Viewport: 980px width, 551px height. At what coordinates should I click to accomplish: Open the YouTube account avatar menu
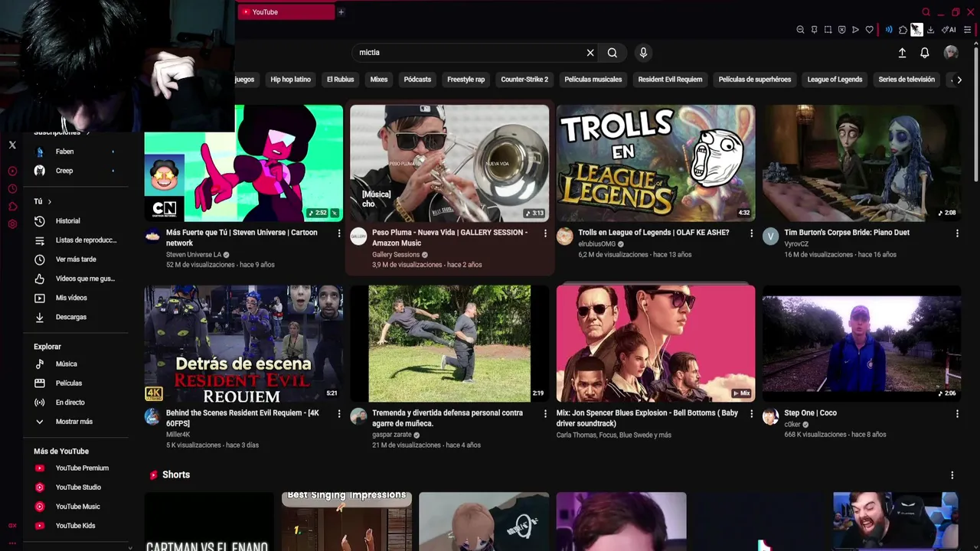click(951, 52)
